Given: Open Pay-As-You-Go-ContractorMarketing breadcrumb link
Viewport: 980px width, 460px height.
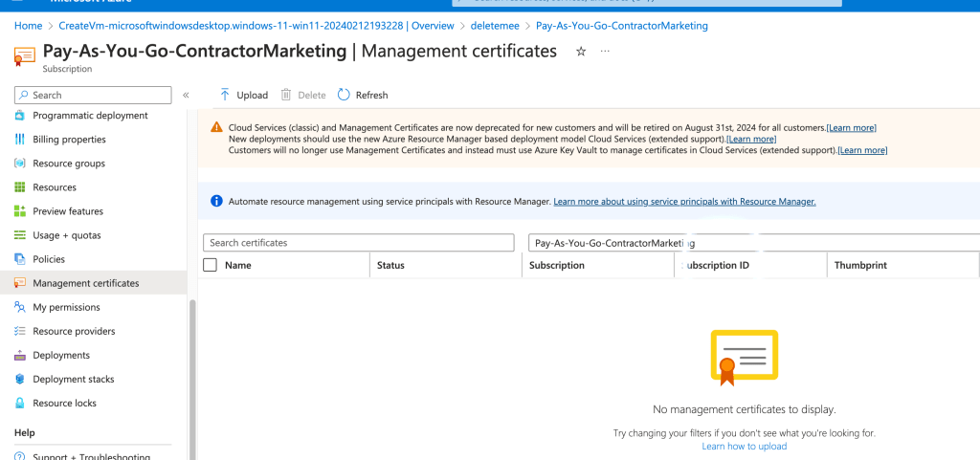Looking at the screenshot, I should tap(622, 26).
